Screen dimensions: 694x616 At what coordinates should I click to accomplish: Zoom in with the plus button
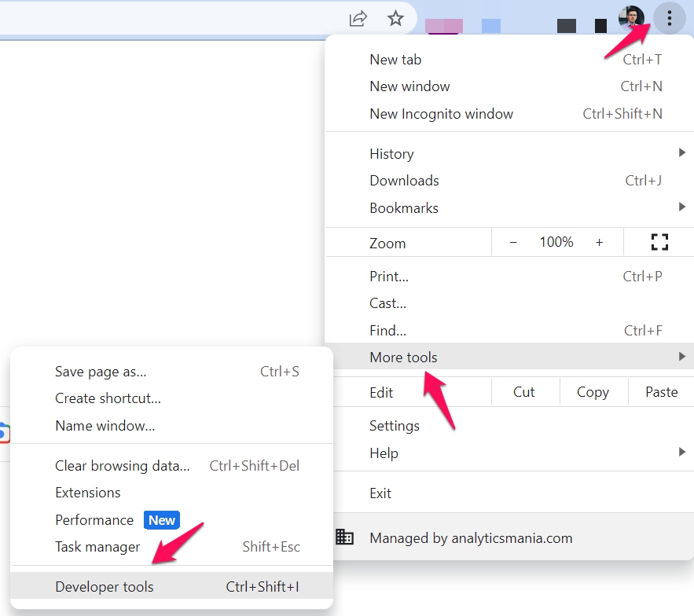click(599, 242)
